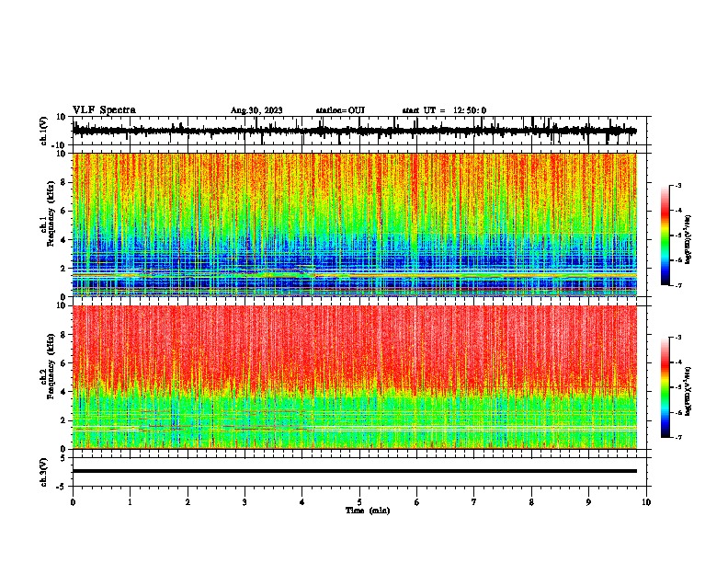Screen dimensions: 728x563
Task: Click the ch.3 thick black signal line
Action: [x=354, y=471]
